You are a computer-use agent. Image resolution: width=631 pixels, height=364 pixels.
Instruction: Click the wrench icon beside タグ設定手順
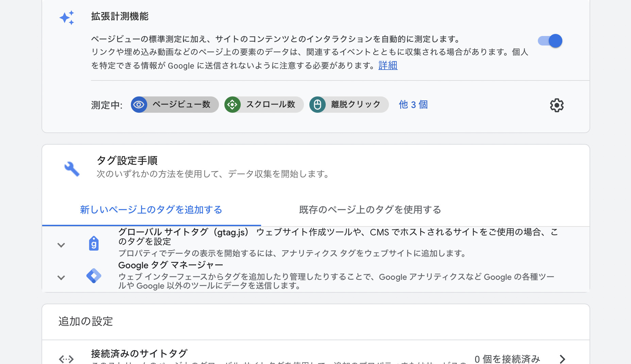(72, 169)
